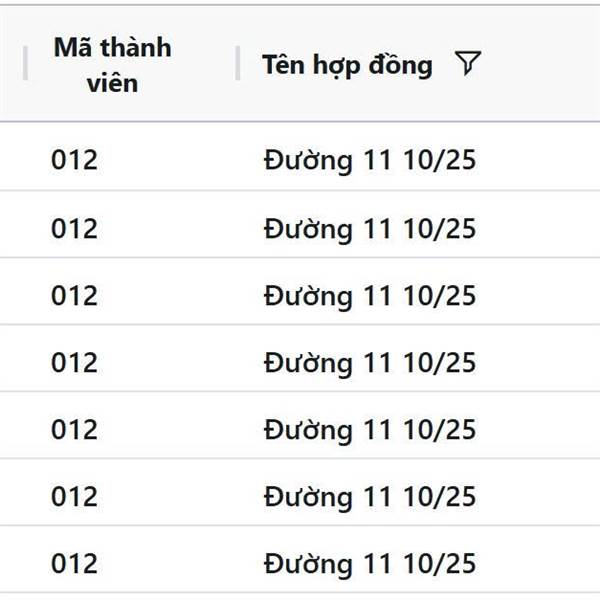This screenshot has height=600, width=600.
Task: Select the first row member code 012
Action: click(75, 160)
